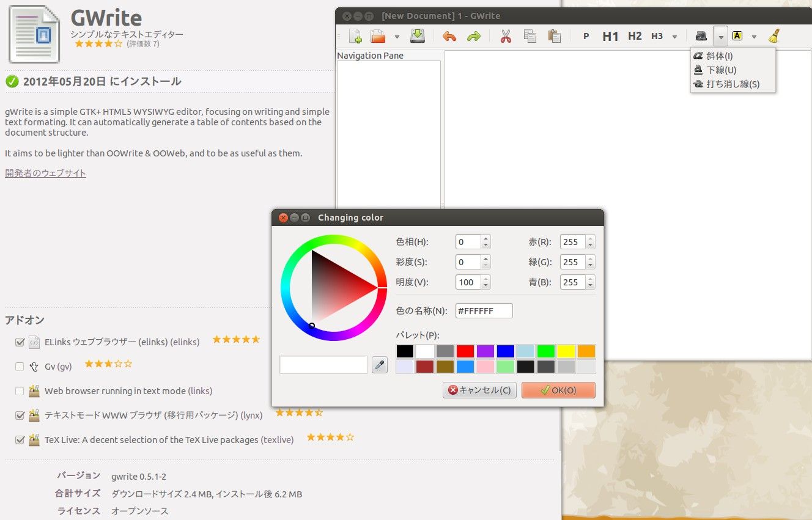The image size is (812, 520).
Task: Uncheck the ELinks add-on checkbox
Action: [20, 342]
